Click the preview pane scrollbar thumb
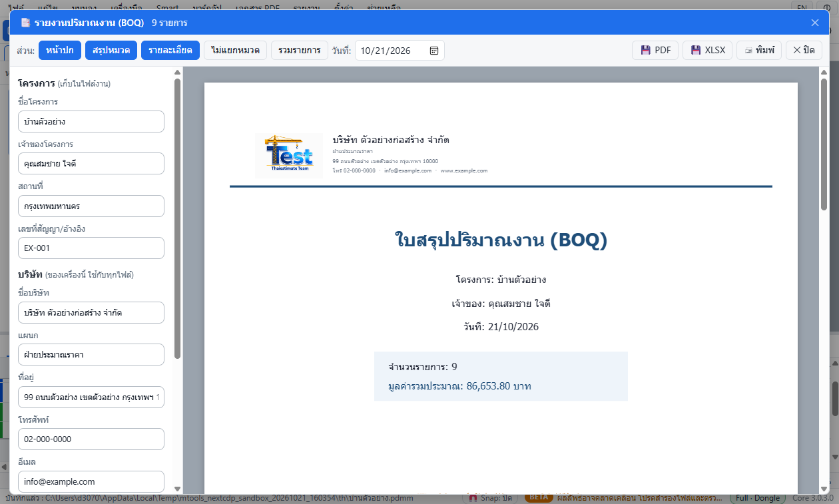This screenshot has height=504, width=839. tap(824, 144)
